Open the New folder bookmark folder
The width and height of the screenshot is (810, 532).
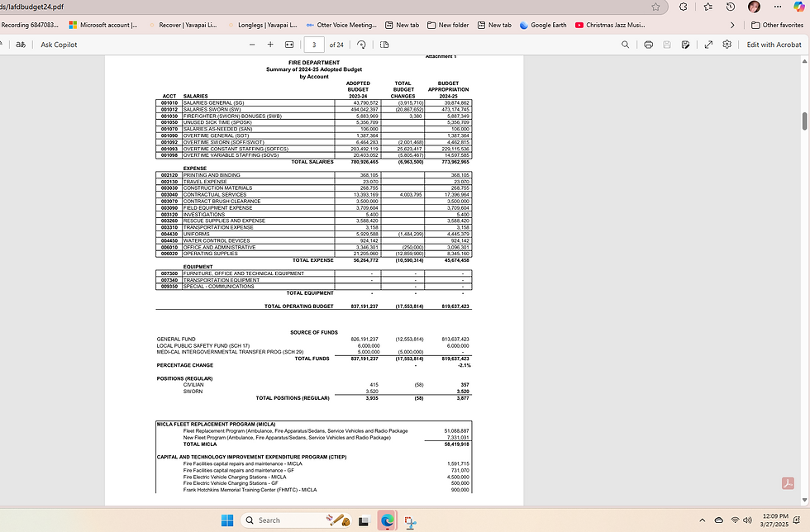click(448, 25)
